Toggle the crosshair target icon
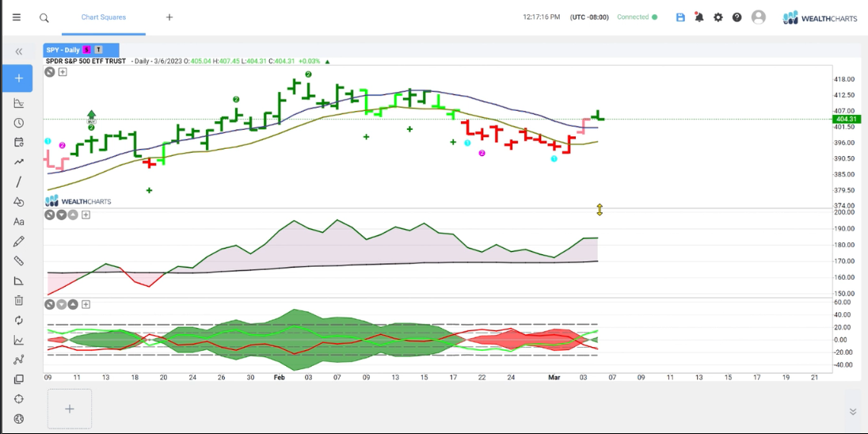 19,399
